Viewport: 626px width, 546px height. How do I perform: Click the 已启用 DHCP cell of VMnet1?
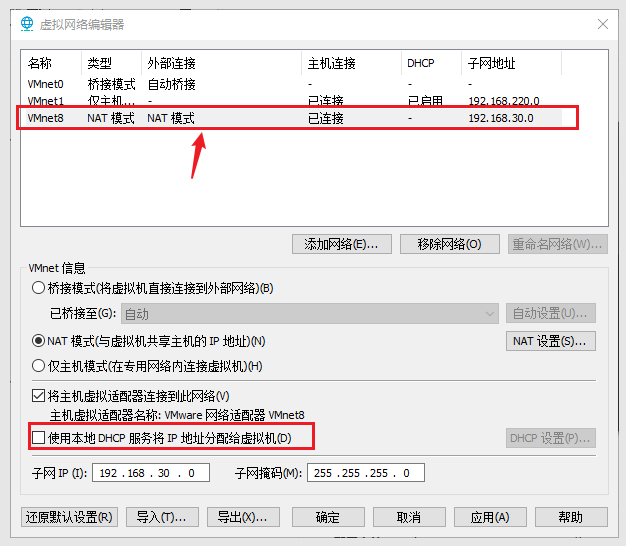425,101
